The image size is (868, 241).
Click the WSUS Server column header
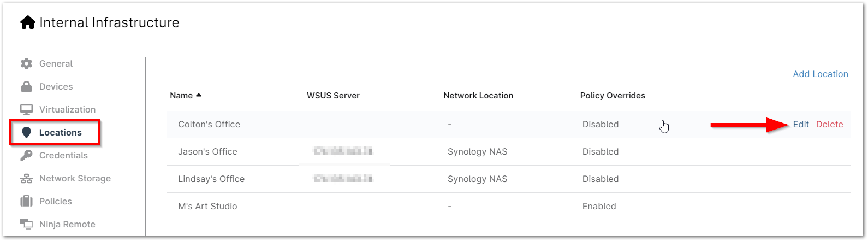(333, 96)
